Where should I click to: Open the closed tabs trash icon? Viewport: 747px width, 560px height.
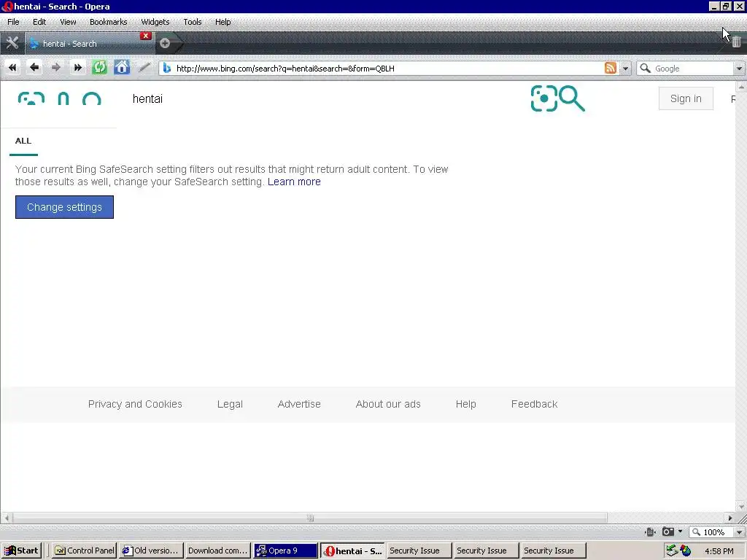tap(736, 42)
